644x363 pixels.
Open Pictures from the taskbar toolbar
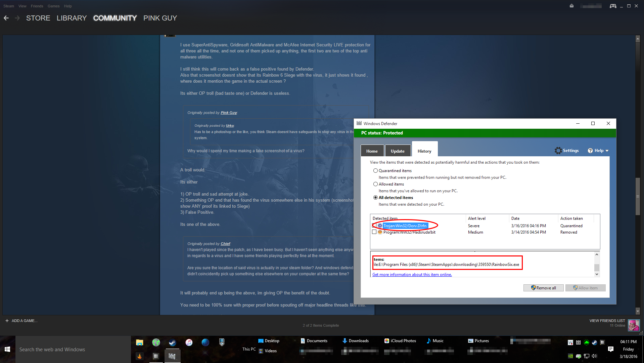click(478, 341)
